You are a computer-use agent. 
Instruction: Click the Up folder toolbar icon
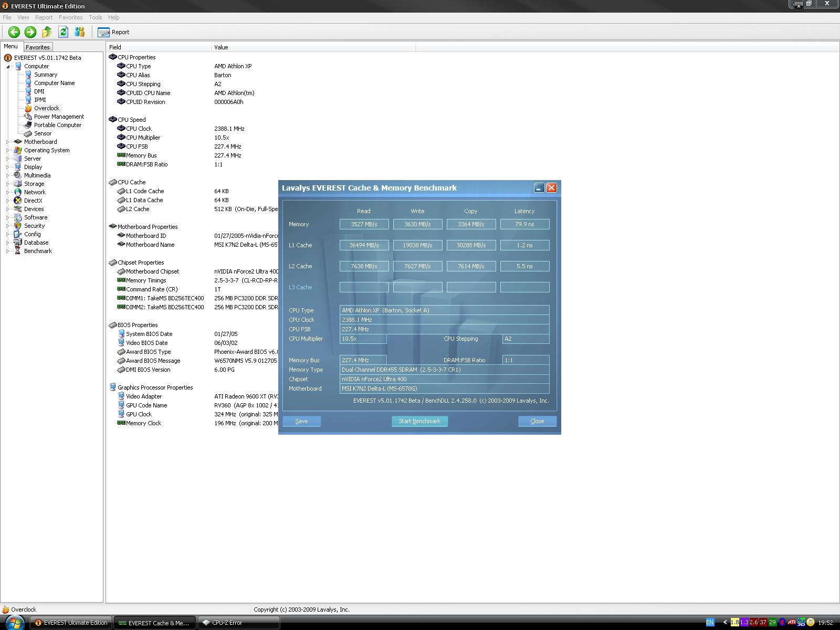pos(47,32)
